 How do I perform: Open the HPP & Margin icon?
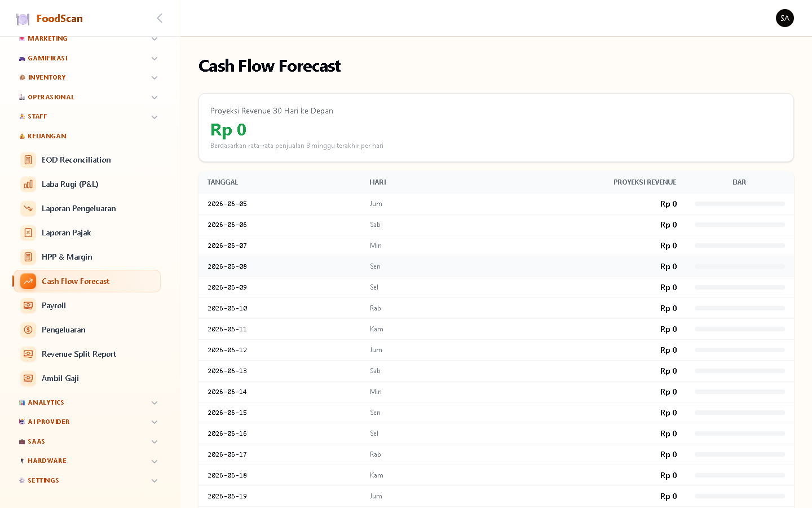click(28, 257)
